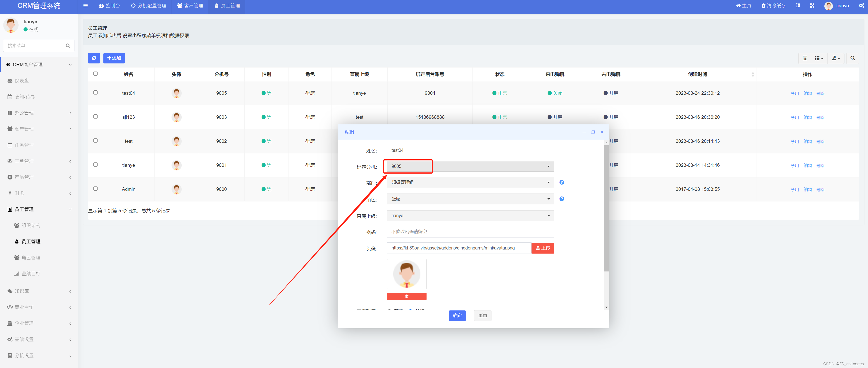Click the blue refresh icon button
This screenshot has width=868, height=368.
(94, 58)
